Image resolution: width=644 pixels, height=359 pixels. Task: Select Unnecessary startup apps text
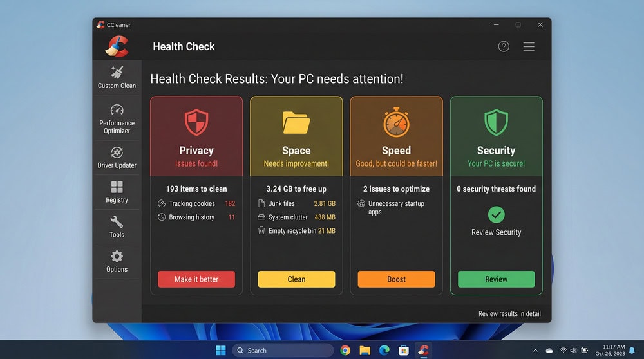[396, 208]
